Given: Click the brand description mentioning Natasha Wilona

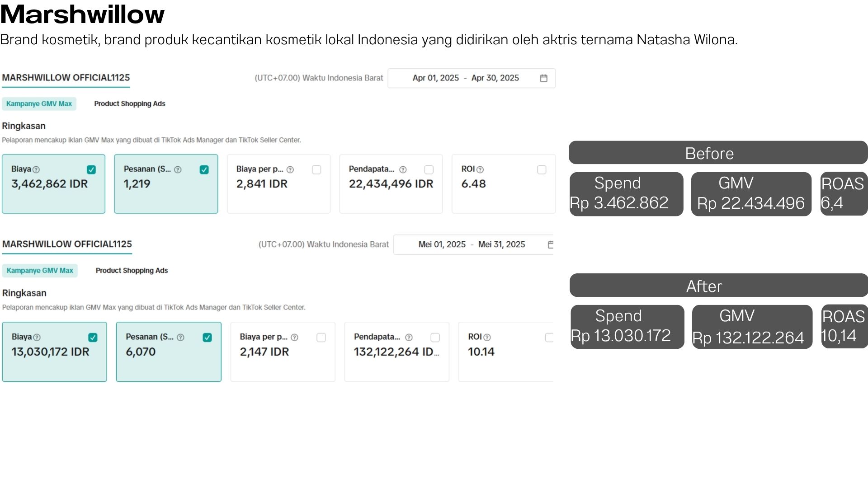Looking at the screenshot, I should 369,40.
